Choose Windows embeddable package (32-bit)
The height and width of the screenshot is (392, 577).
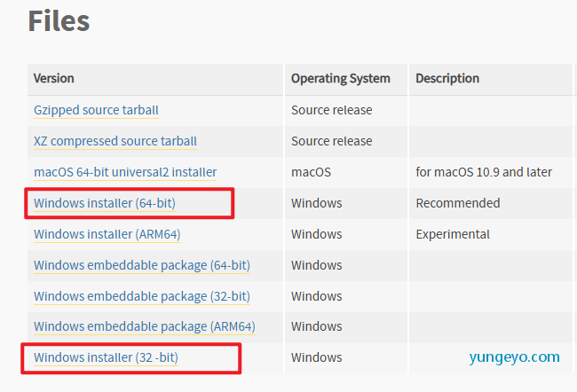[142, 296]
